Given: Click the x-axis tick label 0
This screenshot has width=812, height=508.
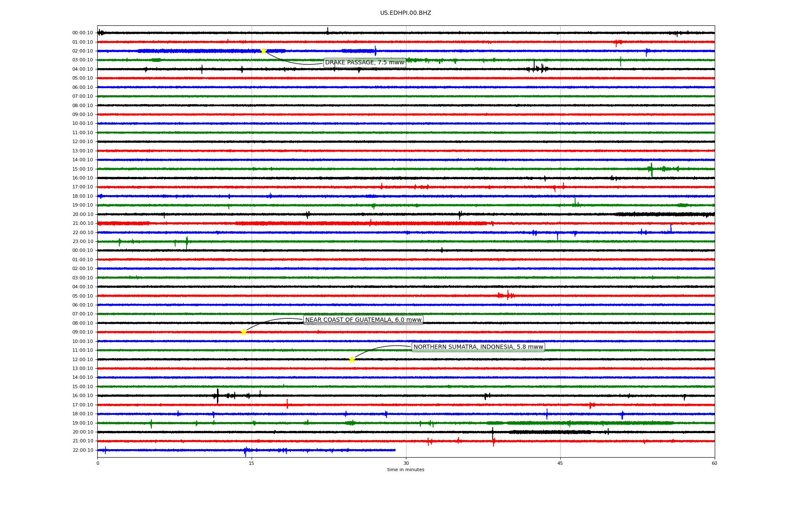Looking at the screenshot, I should (98, 463).
